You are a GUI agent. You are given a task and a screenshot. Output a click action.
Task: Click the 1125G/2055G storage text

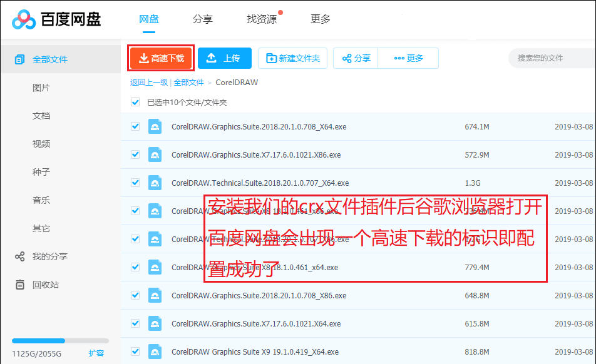[x=36, y=354]
